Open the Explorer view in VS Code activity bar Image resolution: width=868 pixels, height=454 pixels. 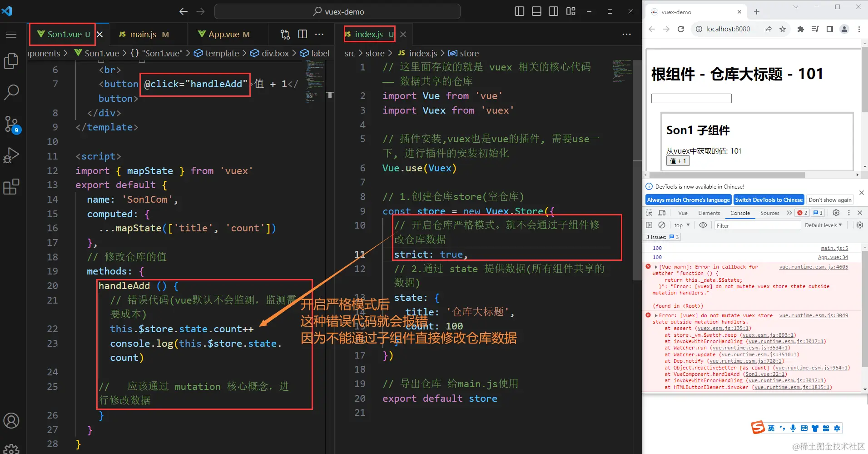click(11, 61)
